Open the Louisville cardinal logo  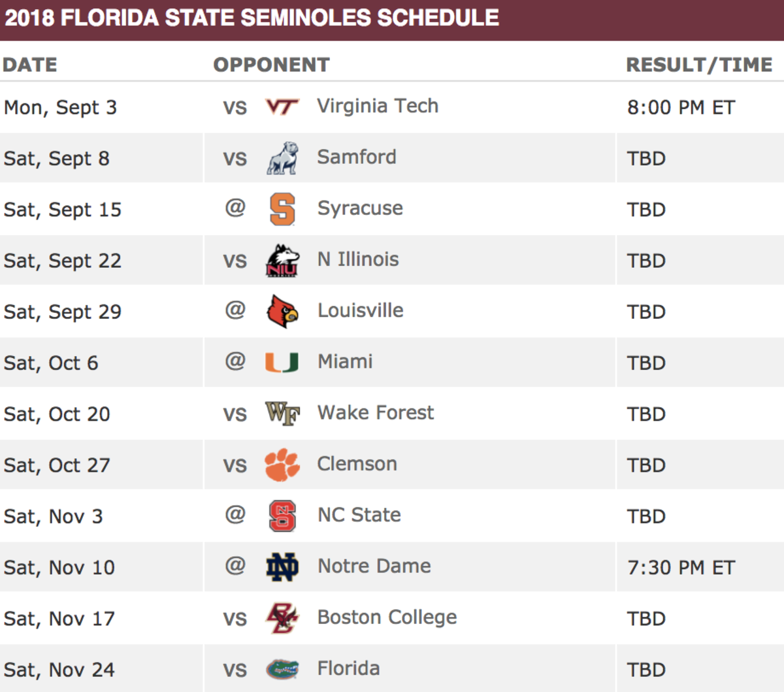tap(282, 311)
